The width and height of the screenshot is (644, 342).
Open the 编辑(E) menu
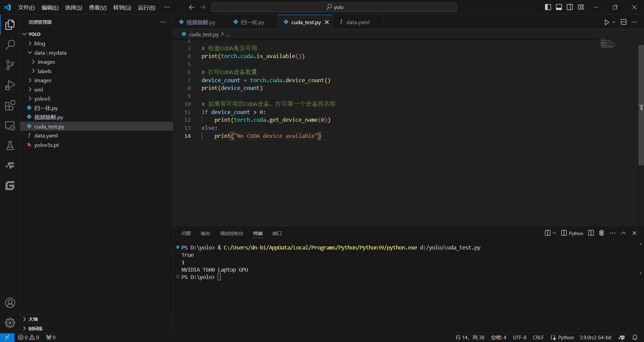[50, 7]
